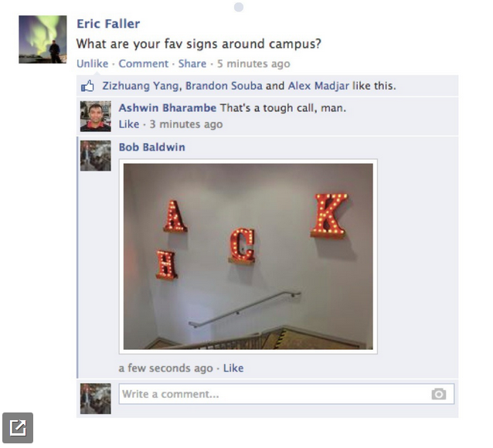Click the Comment link under the post
The image size is (493, 448).
point(144,63)
